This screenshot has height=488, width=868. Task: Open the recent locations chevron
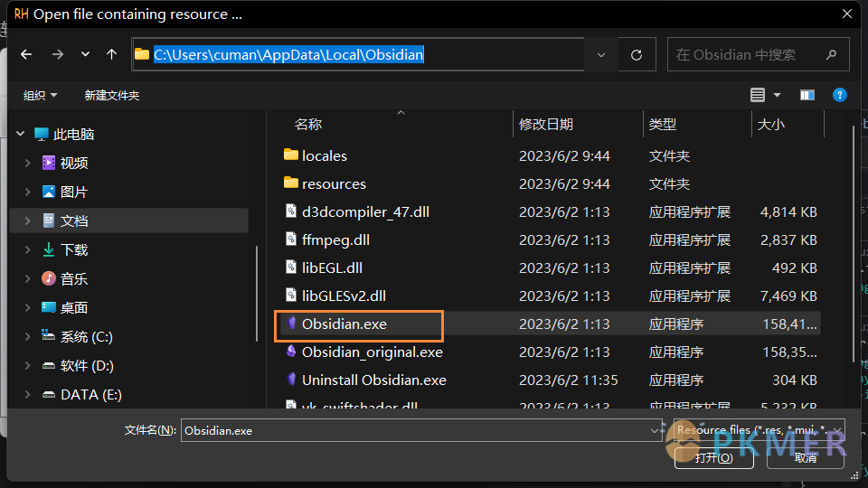coord(85,54)
